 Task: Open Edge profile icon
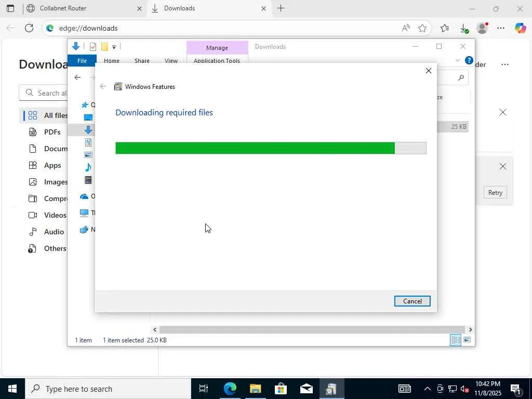point(482,28)
